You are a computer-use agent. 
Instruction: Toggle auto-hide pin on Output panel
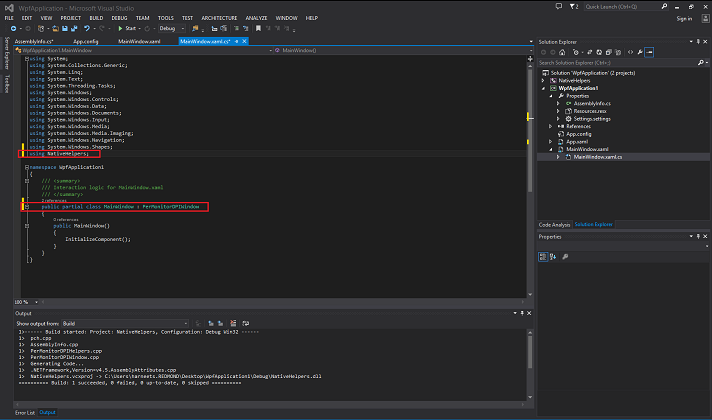[522, 313]
